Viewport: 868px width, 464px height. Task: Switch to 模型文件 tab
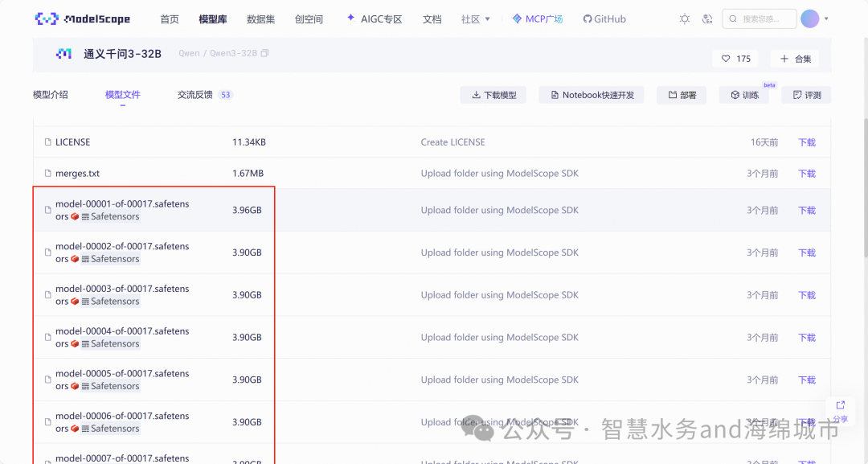(x=123, y=95)
